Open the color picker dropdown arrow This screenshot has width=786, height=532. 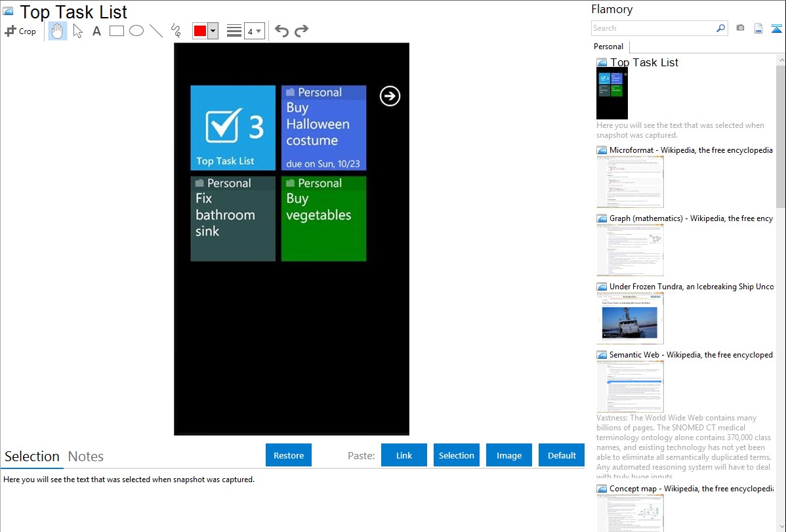[213, 31]
